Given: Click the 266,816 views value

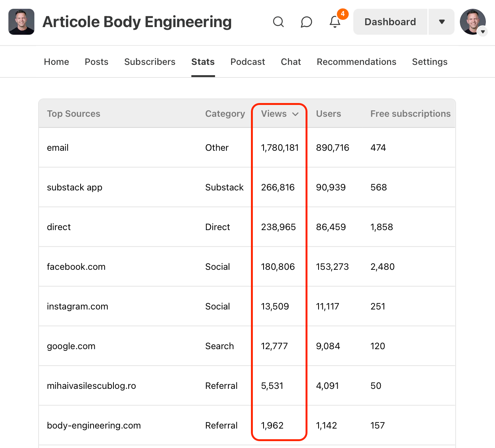Looking at the screenshot, I should pos(278,187).
